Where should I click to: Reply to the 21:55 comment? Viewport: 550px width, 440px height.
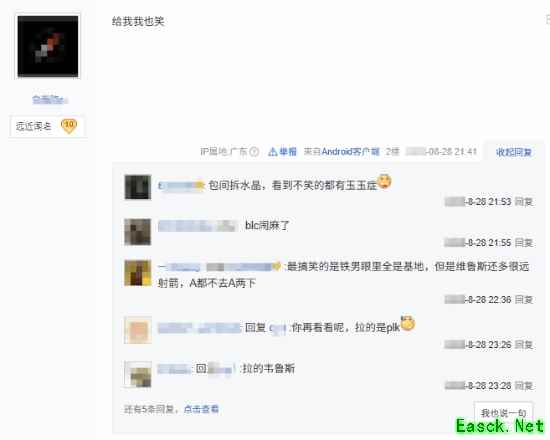[524, 242]
